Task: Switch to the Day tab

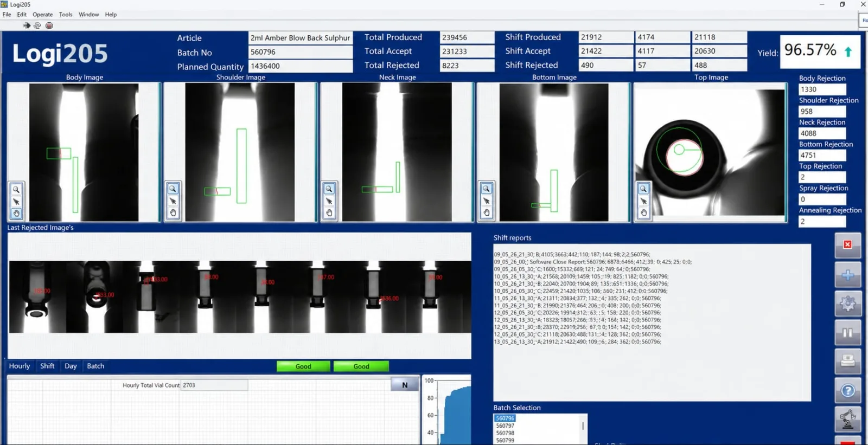Action: click(71, 366)
